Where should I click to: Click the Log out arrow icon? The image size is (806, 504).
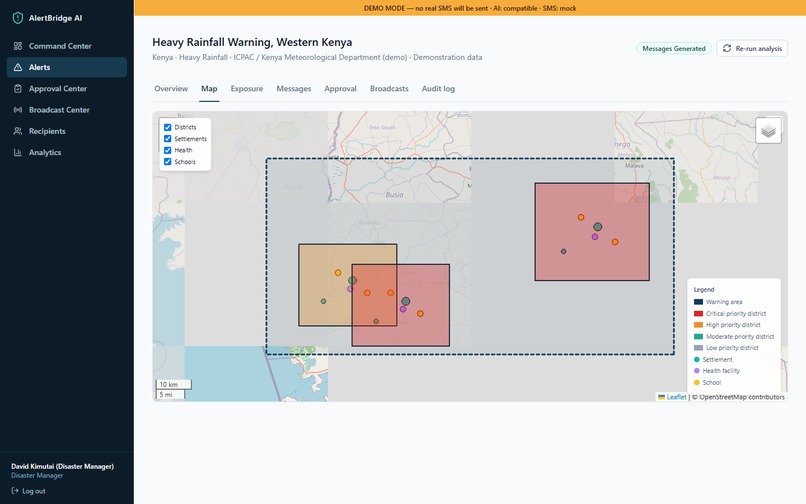[x=15, y=491]
